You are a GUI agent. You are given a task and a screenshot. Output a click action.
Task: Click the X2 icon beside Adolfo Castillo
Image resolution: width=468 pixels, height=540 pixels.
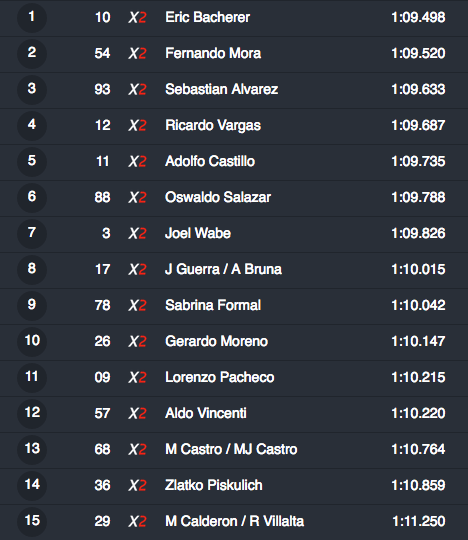[x=137, y=162]
